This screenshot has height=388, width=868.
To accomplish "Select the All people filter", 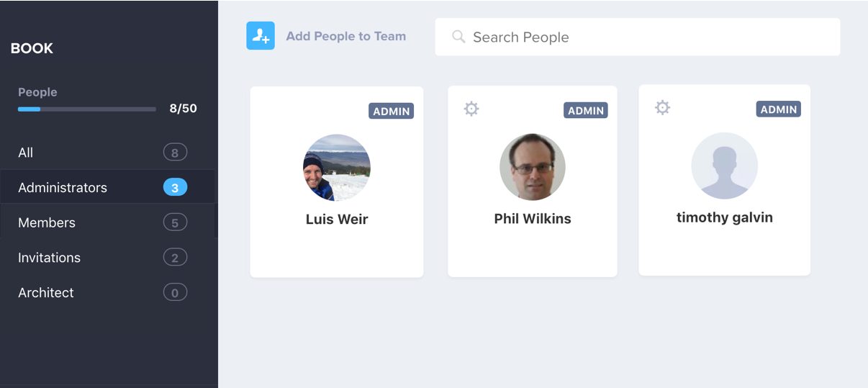I will coord(108,153).
